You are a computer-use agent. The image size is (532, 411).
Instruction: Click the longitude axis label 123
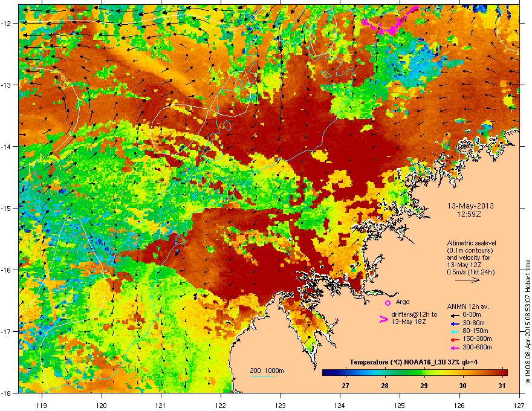point(281,406)
